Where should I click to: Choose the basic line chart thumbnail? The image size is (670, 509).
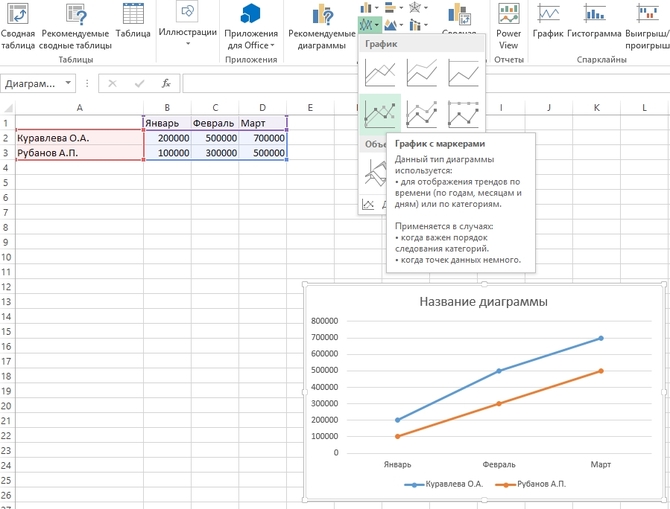click(379, 72)
